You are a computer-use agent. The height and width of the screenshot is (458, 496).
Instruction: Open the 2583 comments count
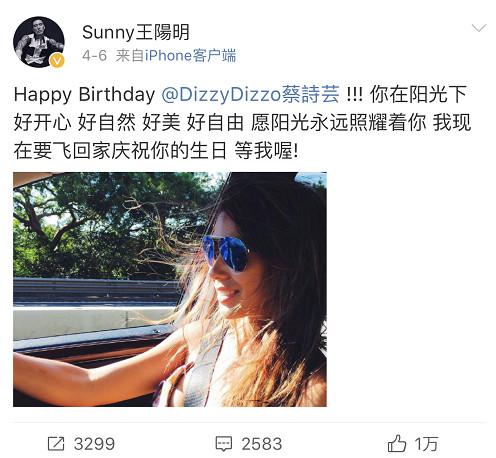(262, 444)
